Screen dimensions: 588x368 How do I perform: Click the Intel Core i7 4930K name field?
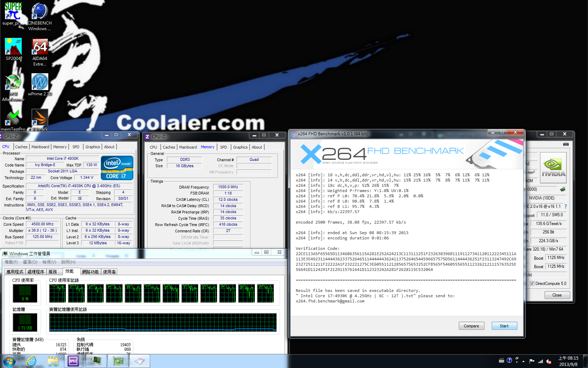[x=63, y=158]
